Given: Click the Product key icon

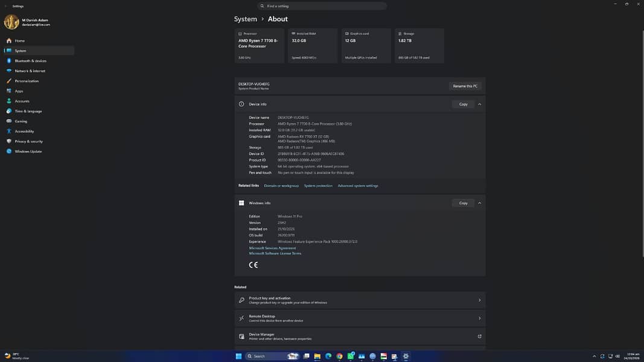Looking at the screenshot, I should [x=241, y=300].
